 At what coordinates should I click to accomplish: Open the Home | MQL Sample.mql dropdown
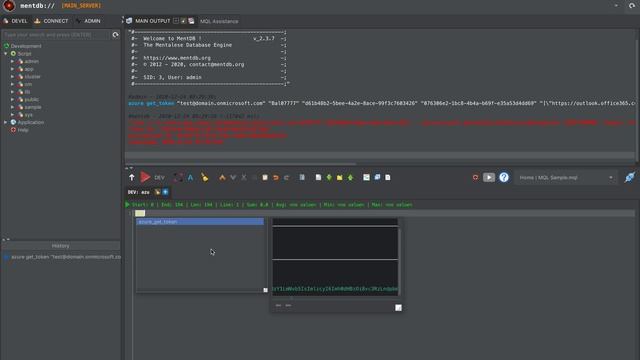566,178
